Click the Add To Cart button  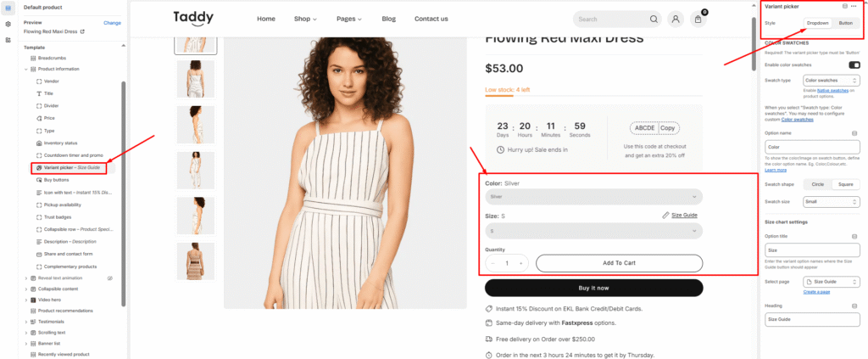[x=619, y=263]
